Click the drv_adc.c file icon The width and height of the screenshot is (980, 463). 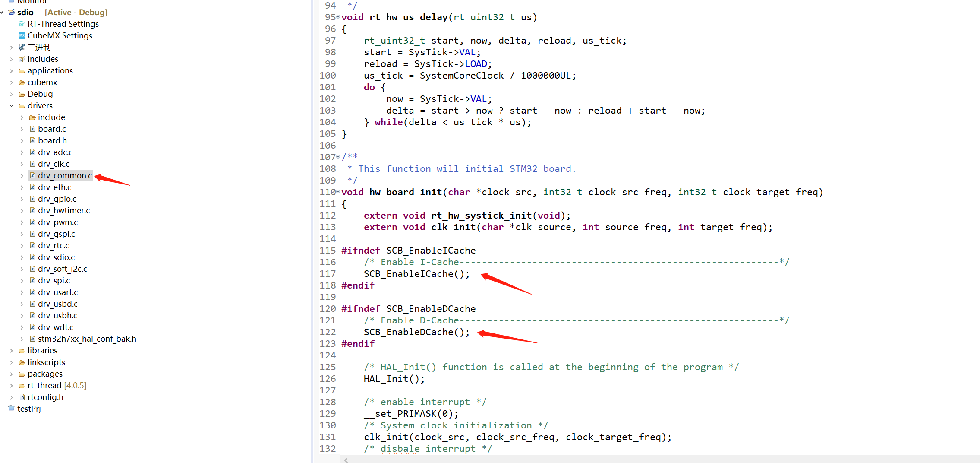click(32, 152)
